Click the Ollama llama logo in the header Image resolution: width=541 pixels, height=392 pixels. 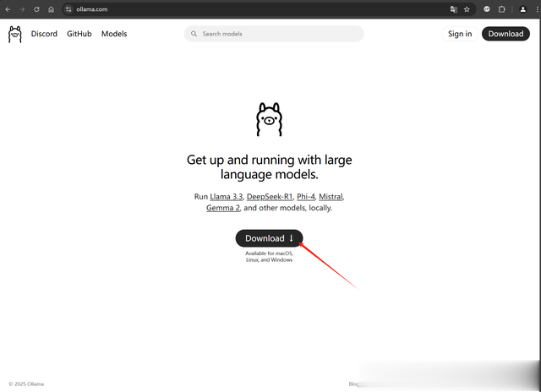tap(15, 34)
